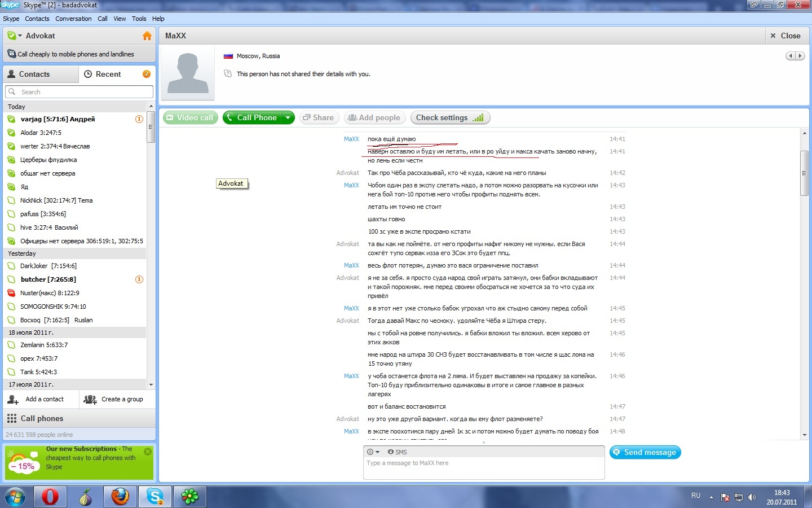812x508 pixels.
Task: Switch to the Contacts tab
Action: [41, 74]
